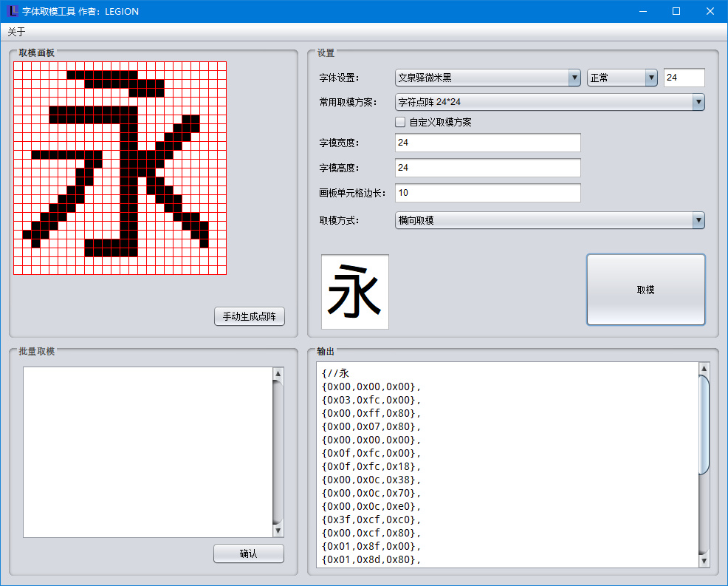
Task: Expand the 字符点阵 24*24 scheme dropdown
Action: [697, 102]
